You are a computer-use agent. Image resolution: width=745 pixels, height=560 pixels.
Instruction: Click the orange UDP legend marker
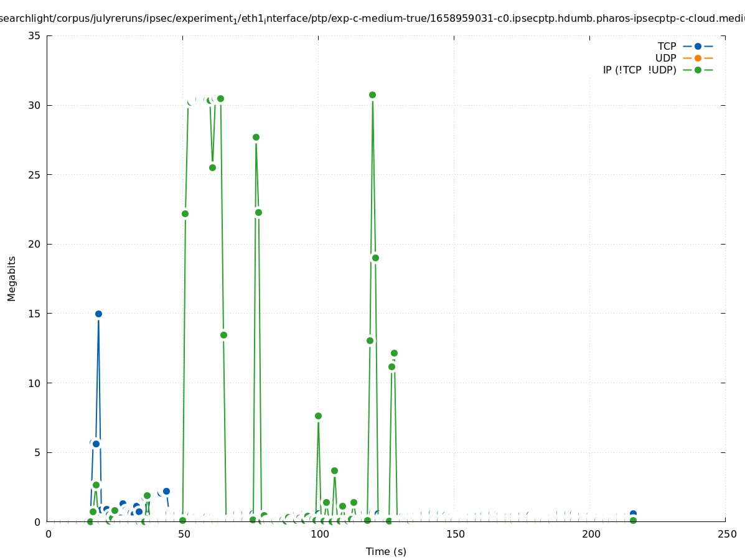pyautogui.click(x=698, y=58)
